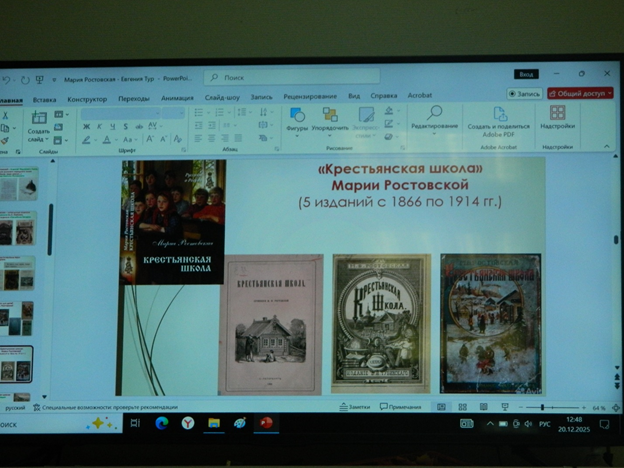The width and height of the screenshot is (624, 468).
Task: Check Accessibility recommendations in status bar
Action: click(105, 407)
